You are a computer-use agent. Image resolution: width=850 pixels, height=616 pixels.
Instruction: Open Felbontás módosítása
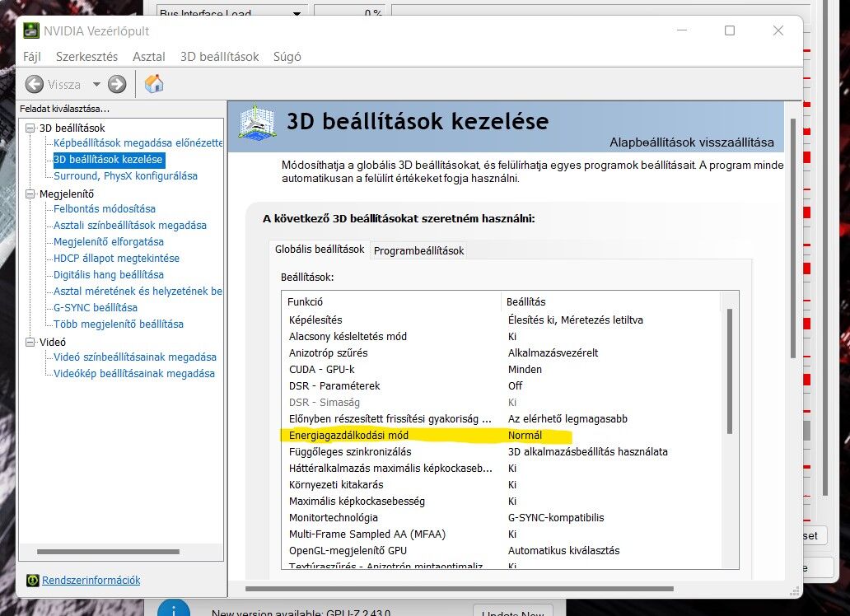pyautogui.click(x=104, y=209)
